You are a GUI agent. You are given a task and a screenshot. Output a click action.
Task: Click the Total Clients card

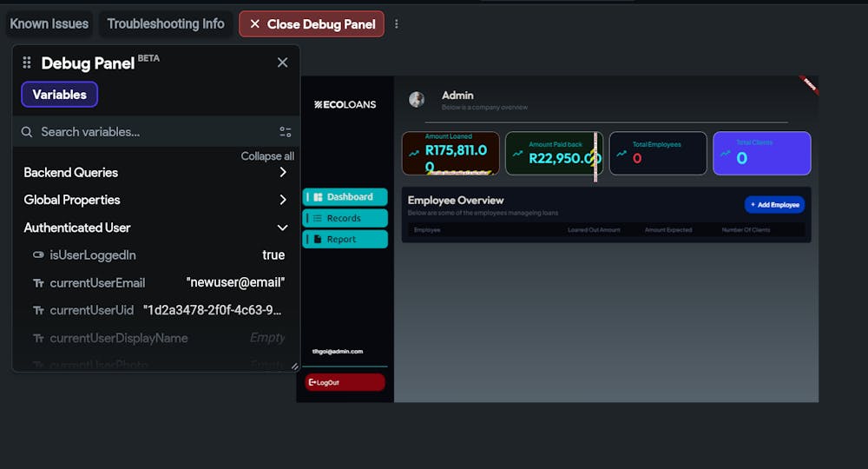pos(762,154)
